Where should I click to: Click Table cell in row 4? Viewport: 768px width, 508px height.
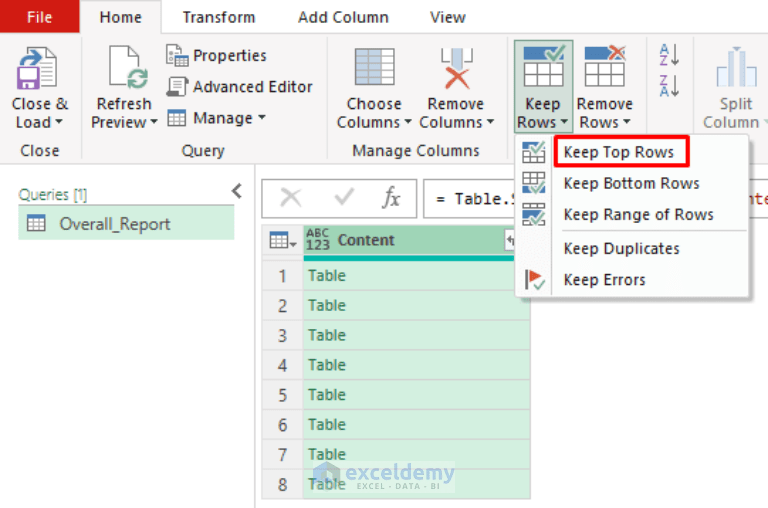point(416,365)
